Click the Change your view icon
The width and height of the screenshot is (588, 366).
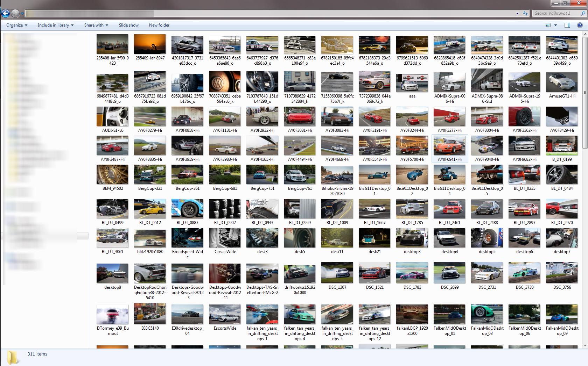(x=548, y=25)
